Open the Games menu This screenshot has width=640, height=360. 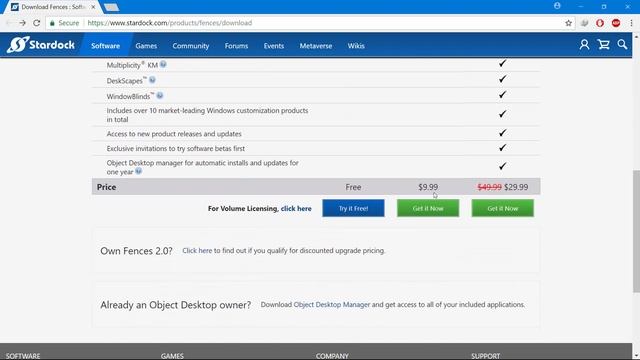point(146,46)
